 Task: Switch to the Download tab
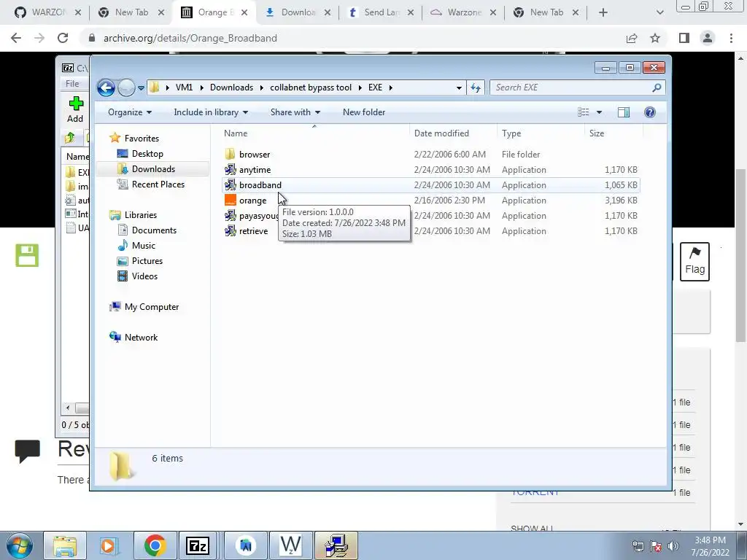298,12
